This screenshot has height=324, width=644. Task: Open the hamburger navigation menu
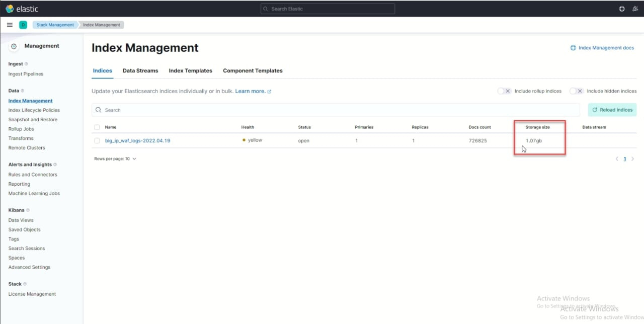tap(10, 25)
